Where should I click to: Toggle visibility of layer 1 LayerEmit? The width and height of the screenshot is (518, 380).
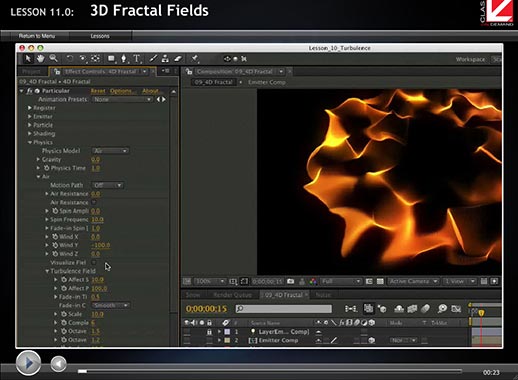coord(187,332)
